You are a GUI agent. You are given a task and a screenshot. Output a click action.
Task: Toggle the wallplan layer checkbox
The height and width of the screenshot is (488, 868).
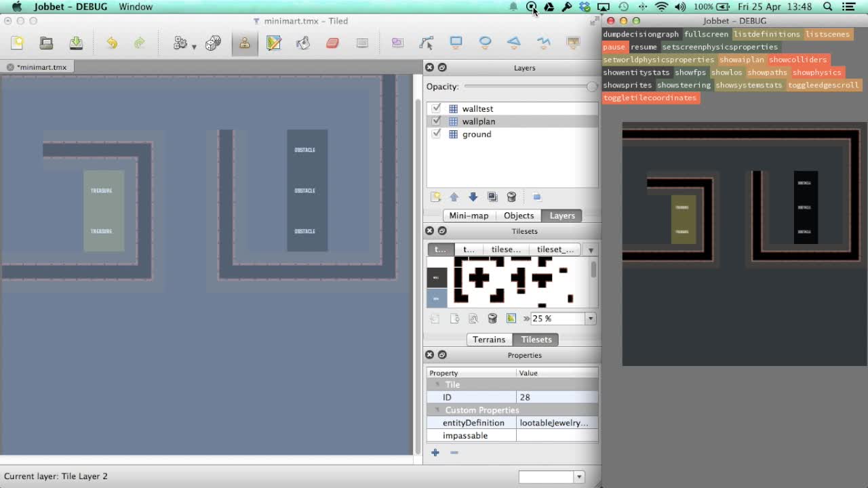[436, 121]
